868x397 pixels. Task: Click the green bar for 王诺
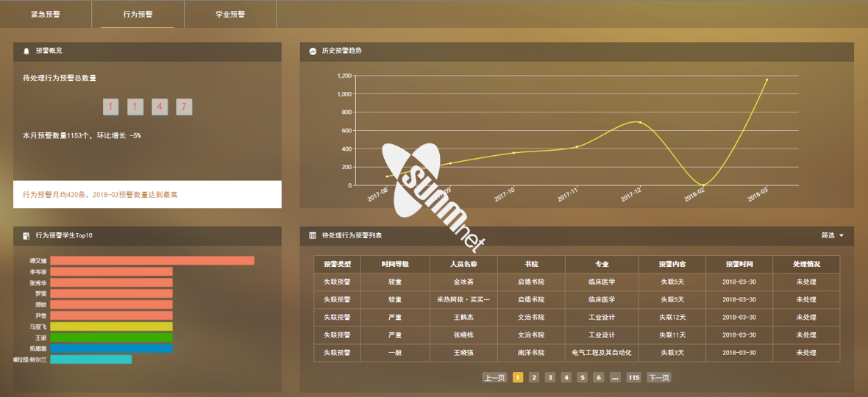click(111, 337)
